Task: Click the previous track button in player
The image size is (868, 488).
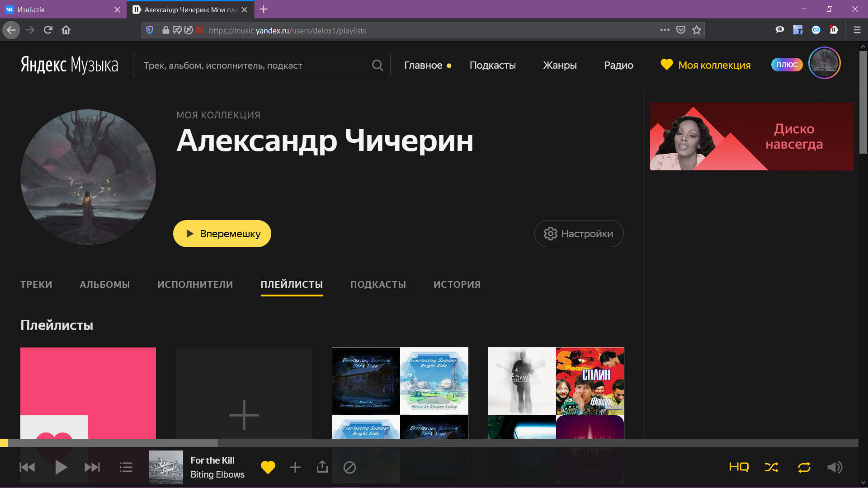Action: (27, 467)
